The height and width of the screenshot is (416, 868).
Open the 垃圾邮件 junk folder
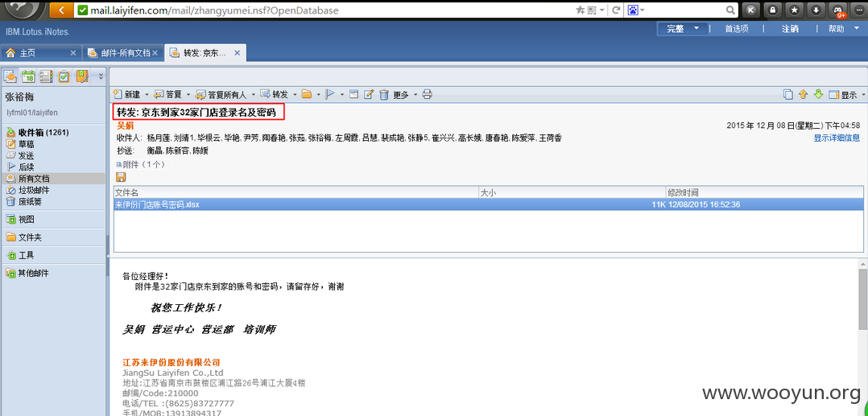coord(34,190)
